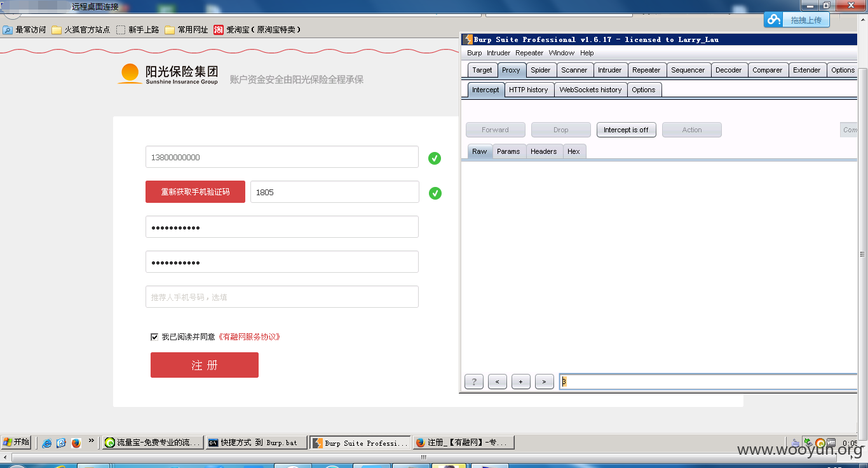868x468 pixels.
Task: Select the Params view tab
Action: (x=508, y=151)
